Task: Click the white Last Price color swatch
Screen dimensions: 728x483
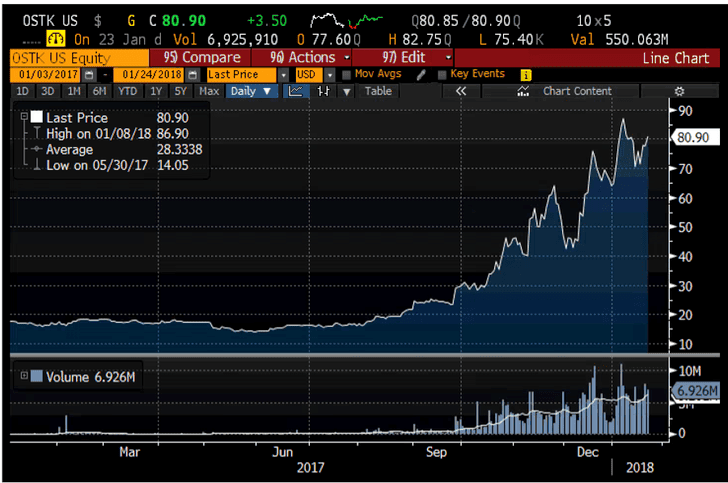Action: click(x=35, y=116)
